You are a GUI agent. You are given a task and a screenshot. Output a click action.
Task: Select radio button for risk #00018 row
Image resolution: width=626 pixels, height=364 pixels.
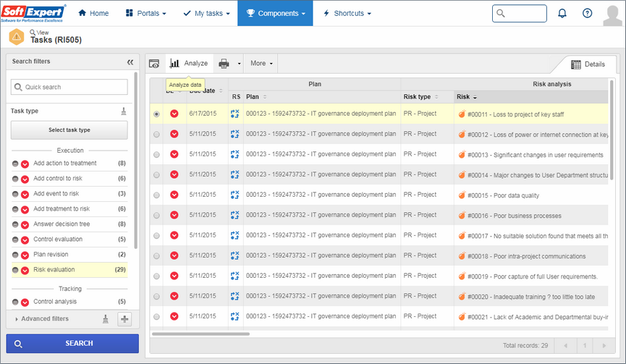tap(156, 256)
